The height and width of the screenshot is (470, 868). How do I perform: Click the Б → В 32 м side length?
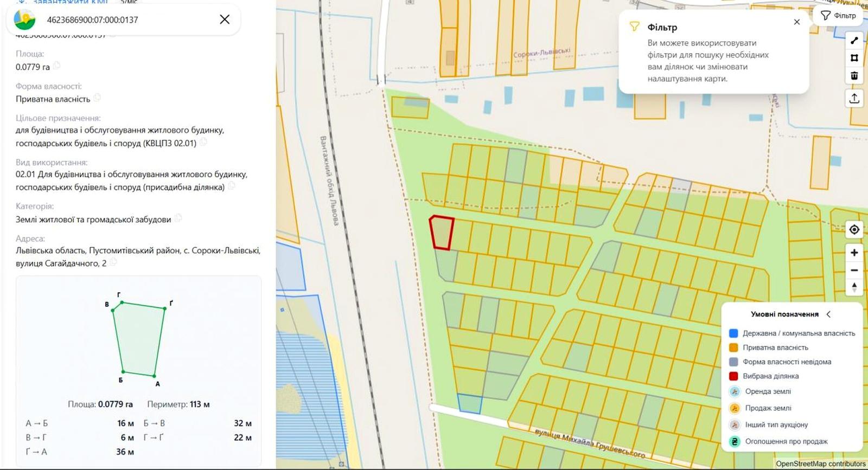pos(197,423)
